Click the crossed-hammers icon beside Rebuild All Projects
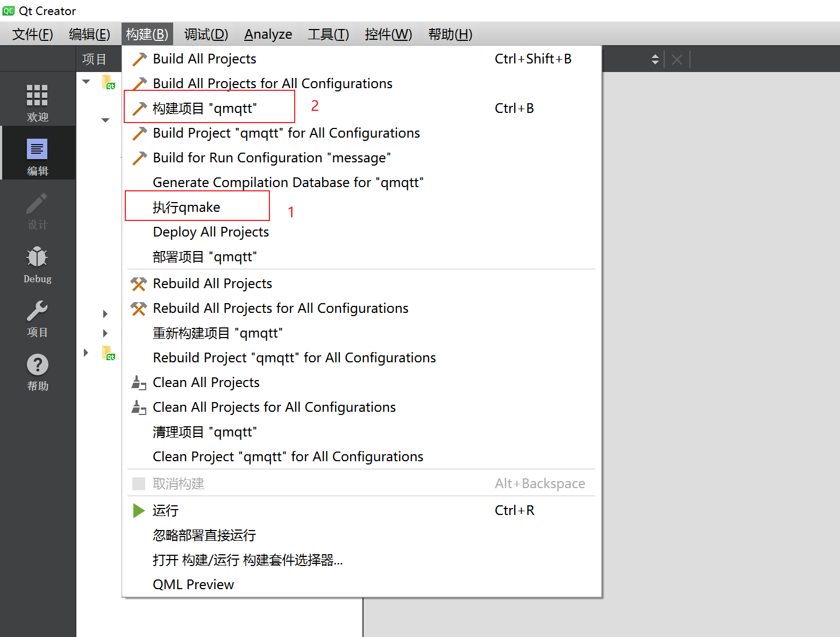 coord(138,283)
